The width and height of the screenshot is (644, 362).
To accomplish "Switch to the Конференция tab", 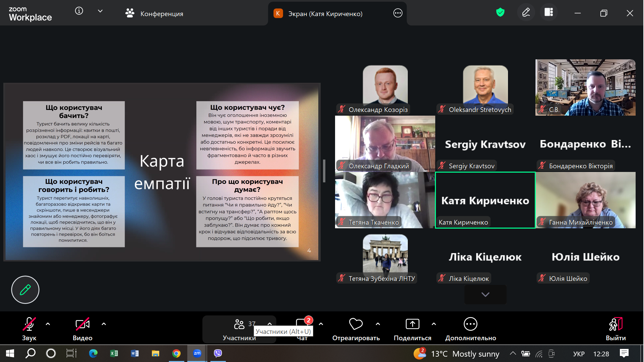I will [155, 14].
